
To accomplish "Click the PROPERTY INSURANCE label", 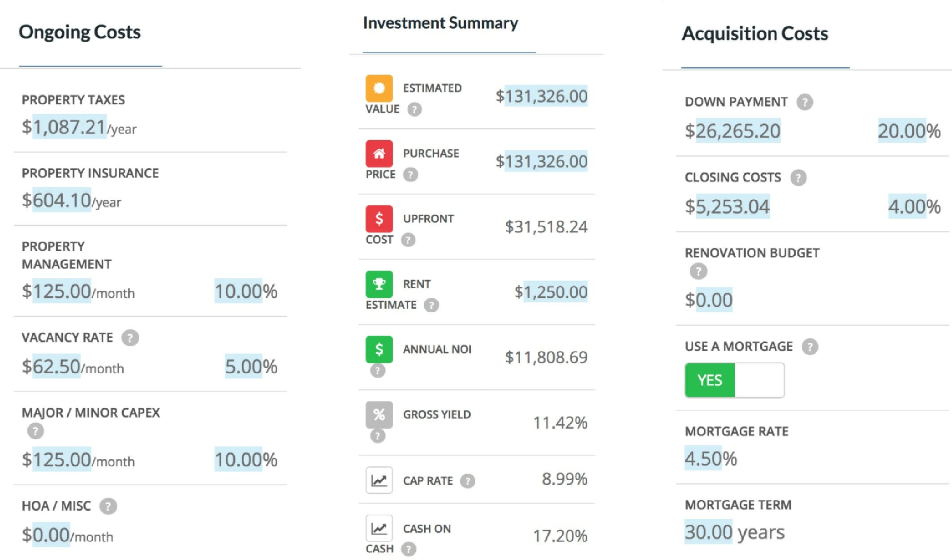I will pos(90,173).
